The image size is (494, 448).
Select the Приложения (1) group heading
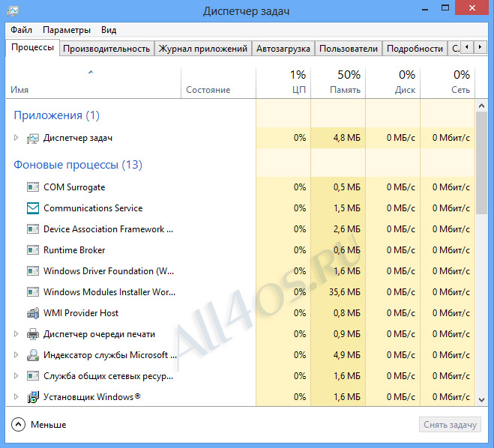point(56,115)
